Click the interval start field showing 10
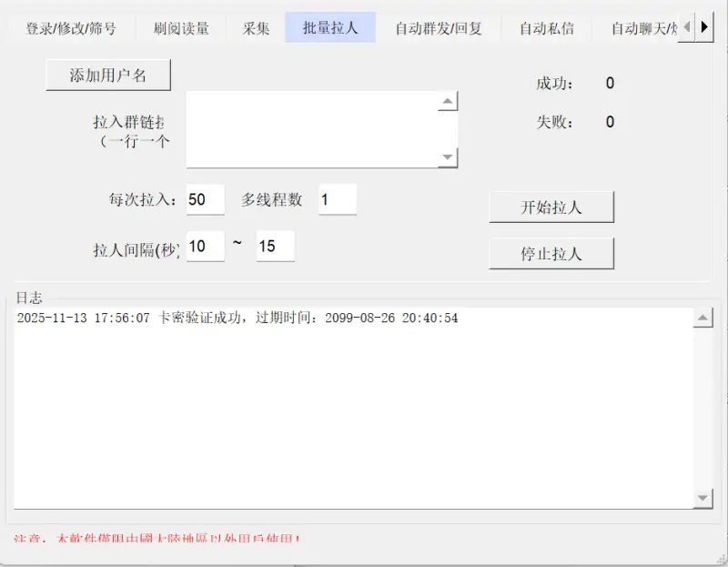The height and width of the screenshot is (567, 728). 204,245
